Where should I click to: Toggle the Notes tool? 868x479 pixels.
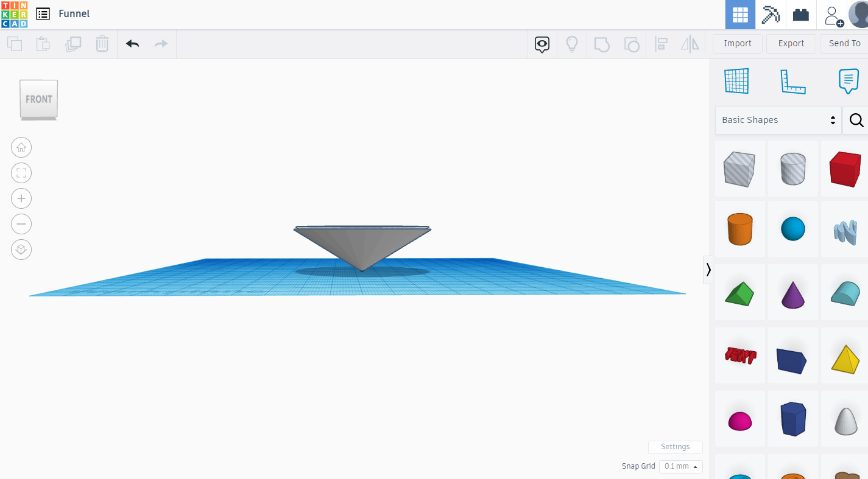coord(848,81)
